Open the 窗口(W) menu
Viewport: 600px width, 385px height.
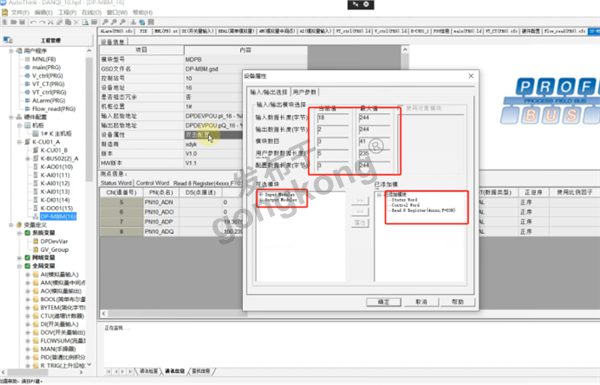point(117,13)
